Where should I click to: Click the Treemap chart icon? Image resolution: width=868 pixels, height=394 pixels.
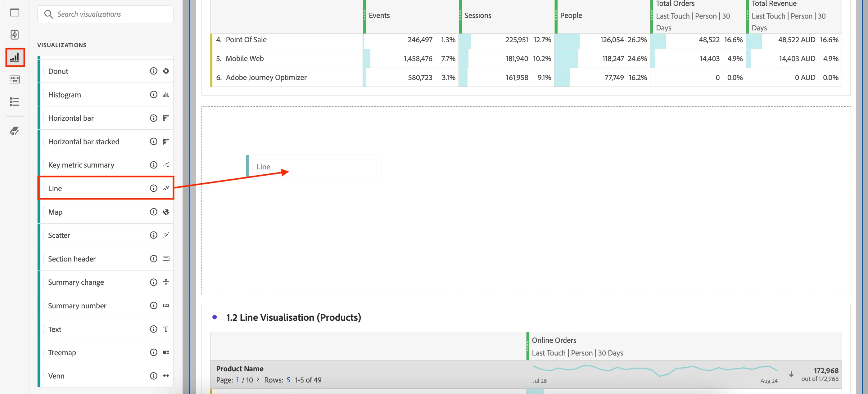[166, 352]
